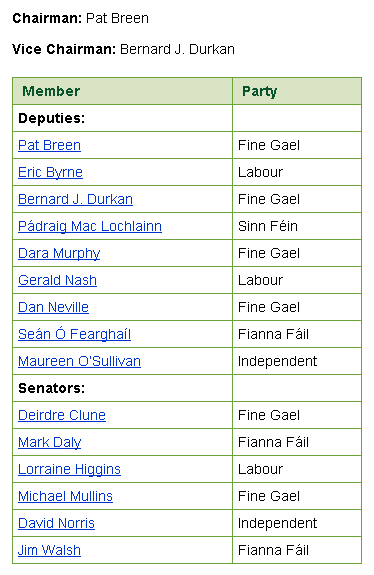Open the Gerald Nash link

click(58, 280)
